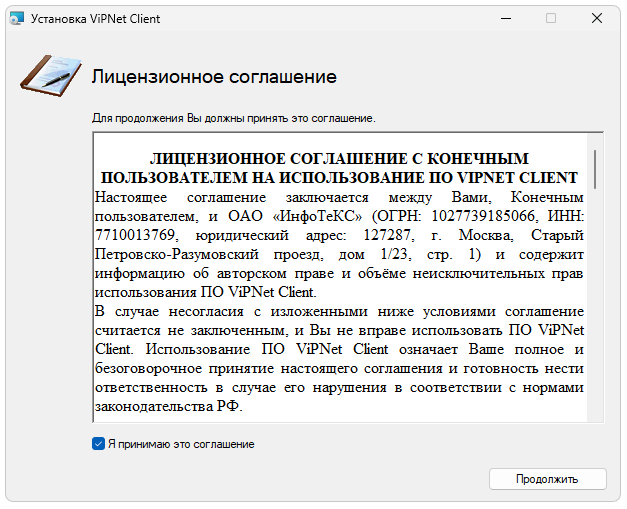The image size is (627, 509).
Task: Click the text "Для продолжения Вы должны принять это соглашение."
Action: (234, 118)
